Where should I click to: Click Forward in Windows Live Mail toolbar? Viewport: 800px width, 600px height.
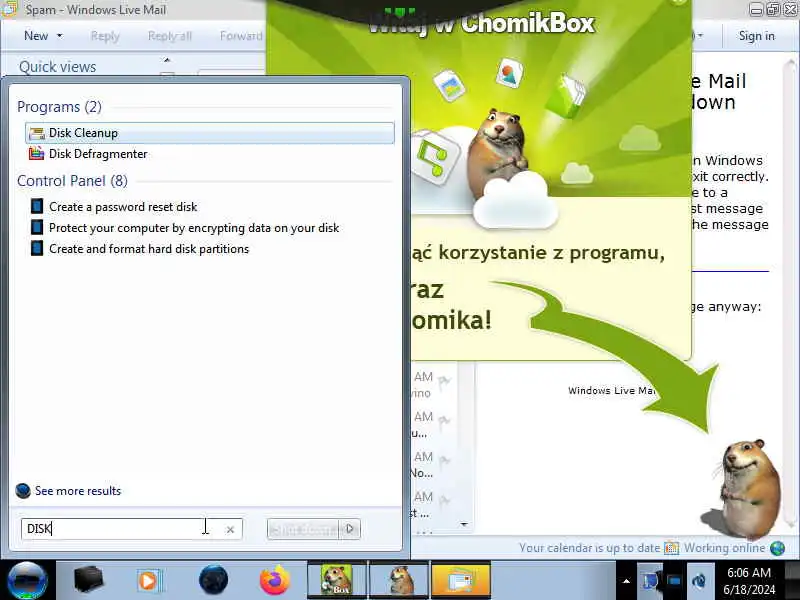coord(241,36)
